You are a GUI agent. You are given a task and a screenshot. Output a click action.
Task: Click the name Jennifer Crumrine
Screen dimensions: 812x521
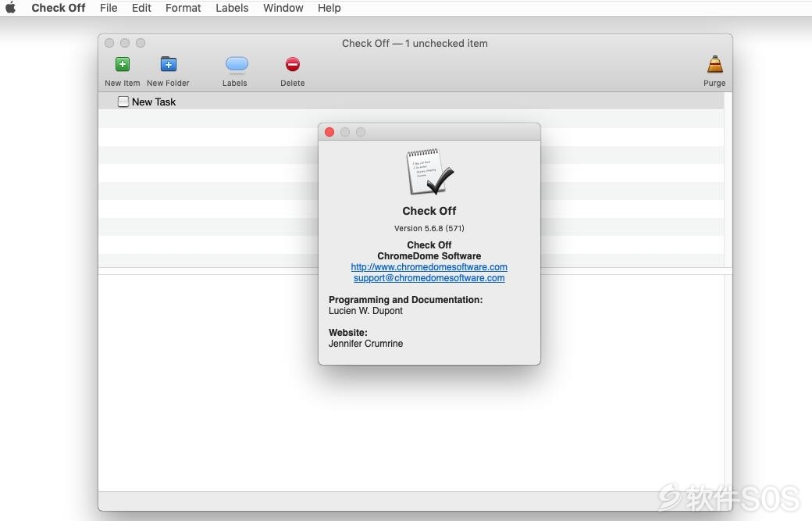(365, 344)
